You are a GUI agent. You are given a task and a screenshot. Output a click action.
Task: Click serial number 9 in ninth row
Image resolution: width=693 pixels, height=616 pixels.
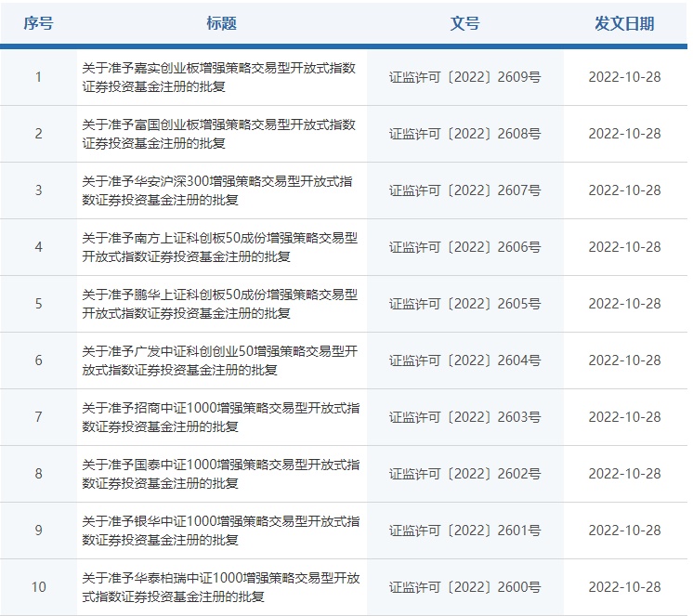pyautogui.click(x=38, y=531)
